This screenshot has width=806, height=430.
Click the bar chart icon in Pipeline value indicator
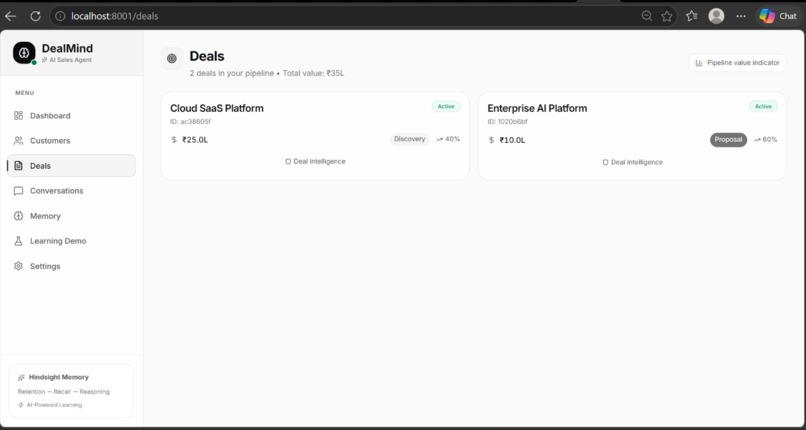(699, 63)
